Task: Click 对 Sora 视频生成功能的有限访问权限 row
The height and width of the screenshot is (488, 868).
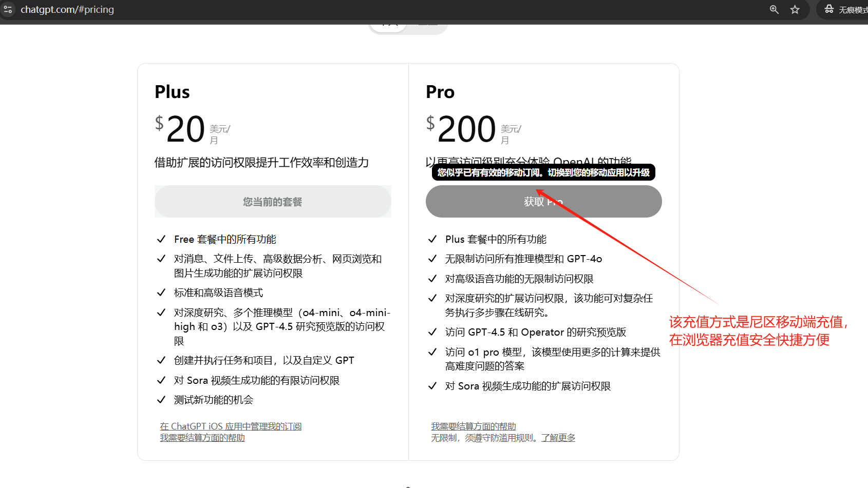Action: pos(257,380)
